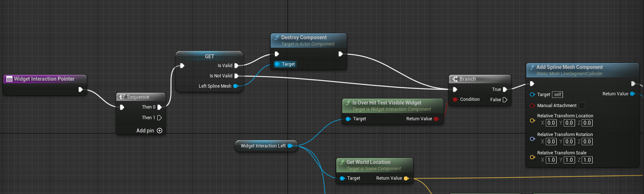Click Is Over Hit Test Target pin
The height and width of the screenshot is (194, 644).
(348, 119)
